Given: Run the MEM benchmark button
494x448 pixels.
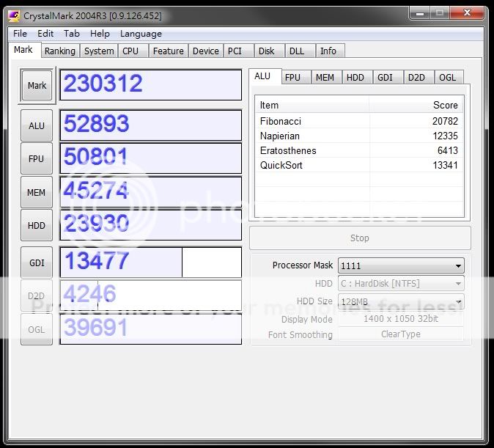Looking at the screenshot, I should (37, 192).
